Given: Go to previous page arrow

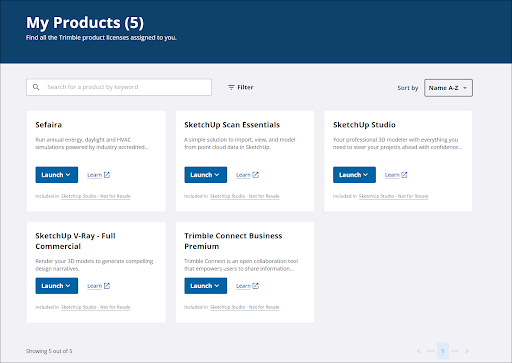Looking at the screenshot, I should pos(419,351).
